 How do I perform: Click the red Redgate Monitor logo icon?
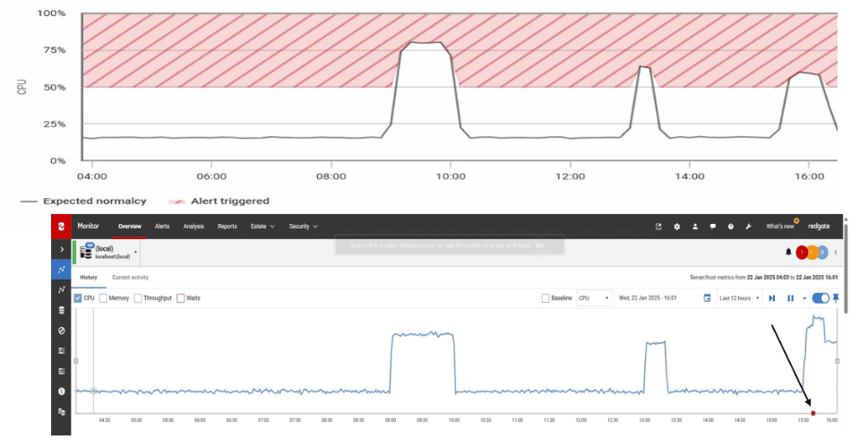point(61,226)
